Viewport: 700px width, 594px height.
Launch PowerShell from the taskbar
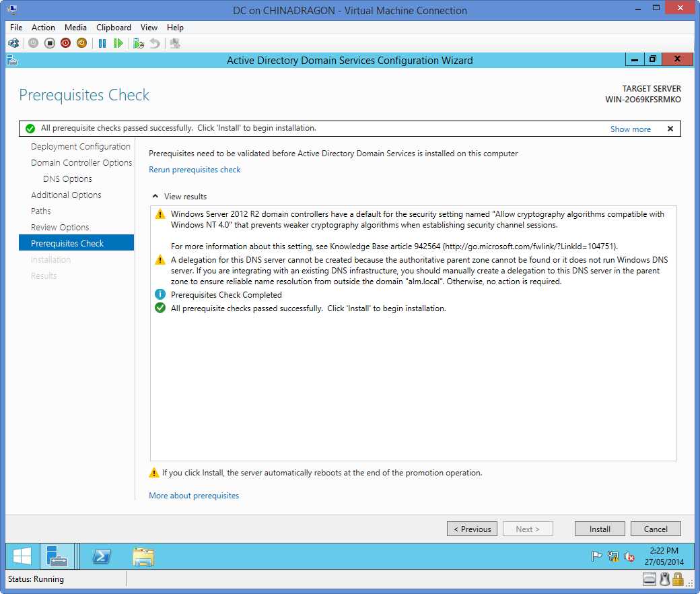[x=102, y=556]
